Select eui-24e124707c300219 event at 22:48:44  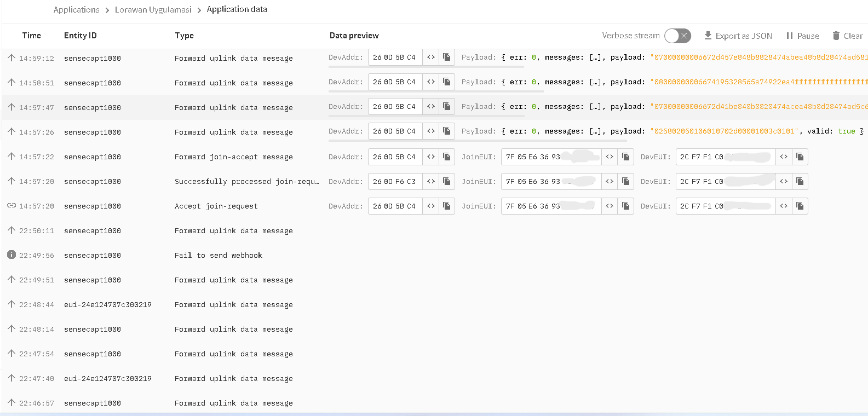(x=107, y=305)
